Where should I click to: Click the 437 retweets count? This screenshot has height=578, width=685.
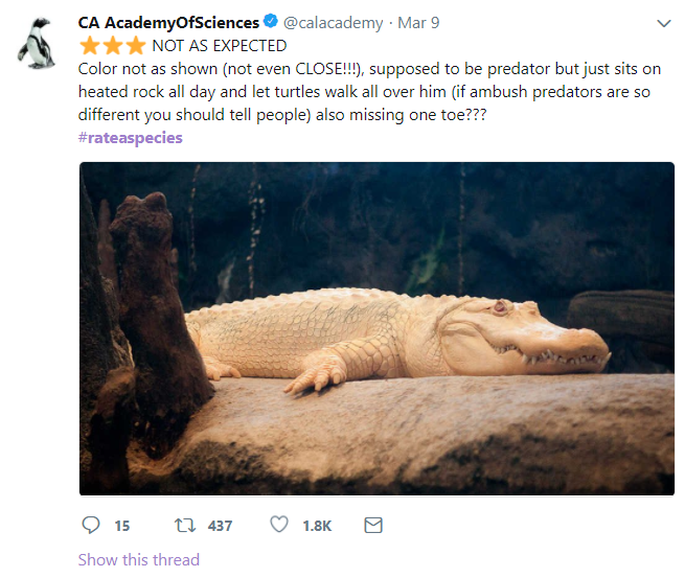pyautogui.click(x=220, y=526)
